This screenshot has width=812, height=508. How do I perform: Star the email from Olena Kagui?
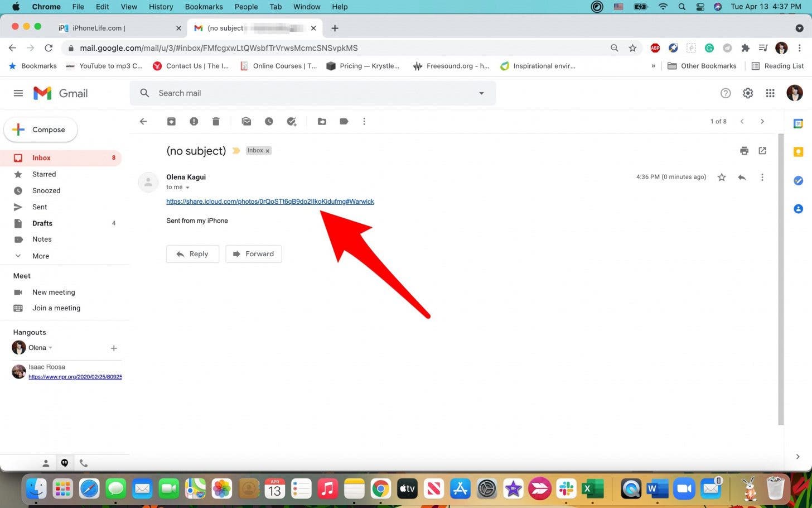click(722, 177)
